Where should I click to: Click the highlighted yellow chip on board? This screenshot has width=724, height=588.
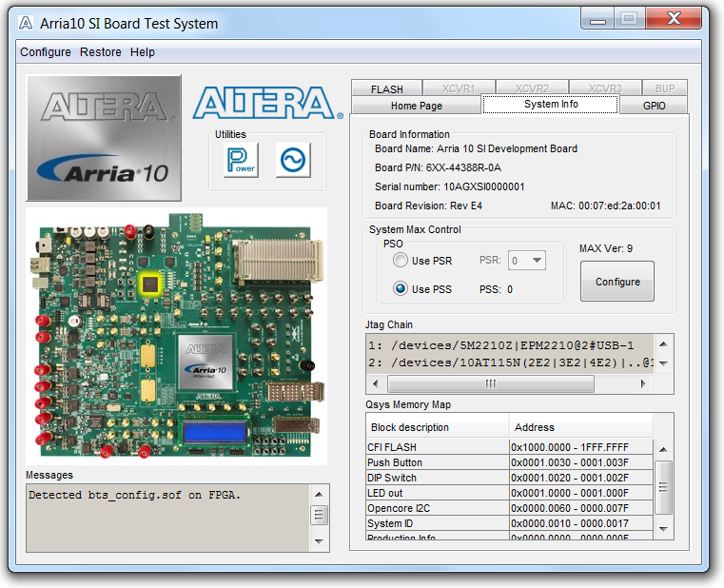click(149, 283)
